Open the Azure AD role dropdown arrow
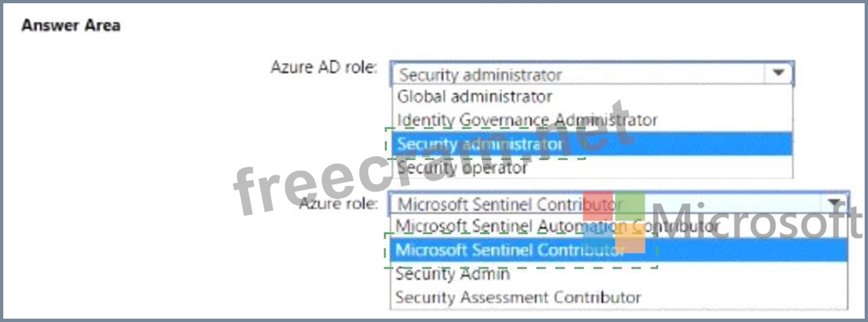Viewport: 868px width, 322px height. click(x=778, y=73)
